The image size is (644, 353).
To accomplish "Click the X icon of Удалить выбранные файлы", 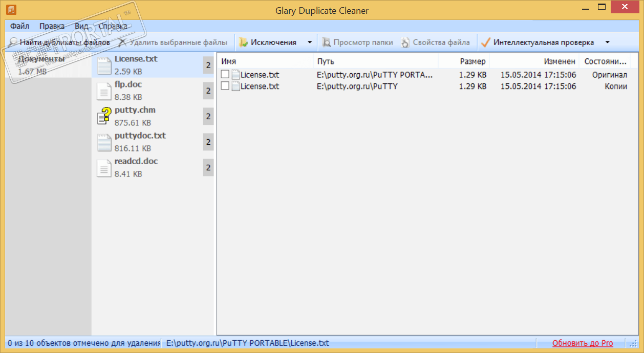I will coord(122,42).
